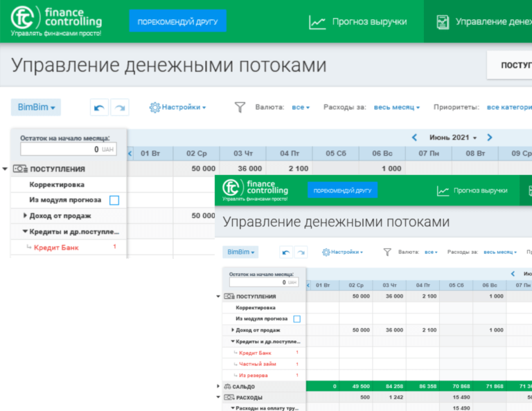Click the 02 Ср column header in upper table
The width and height of the screenshot is (532, 411).
[x=196, y=154]
